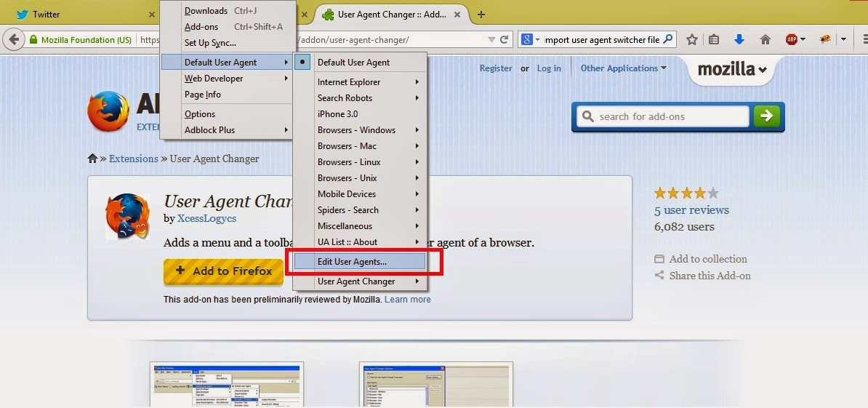Image resolution: width=868 pixels, height=408 pixels.
Task: Expand Browsers - Windows submenu
Action: tap(360, 130)
